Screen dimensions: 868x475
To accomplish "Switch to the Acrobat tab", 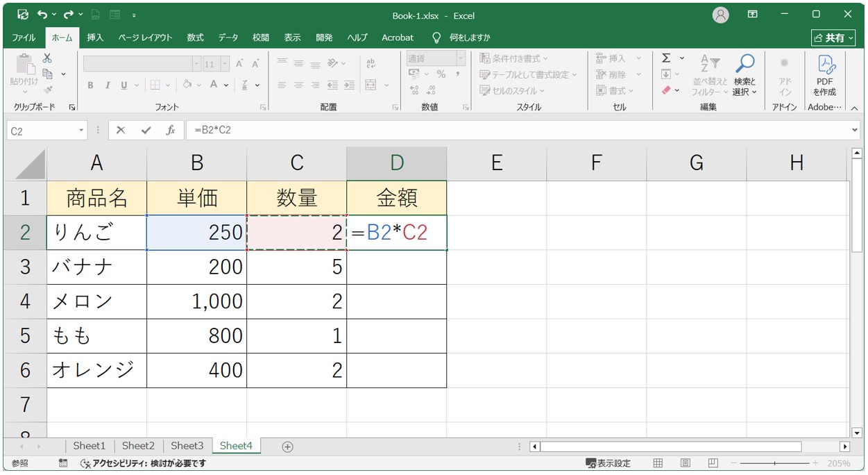I will click(398, 37).
